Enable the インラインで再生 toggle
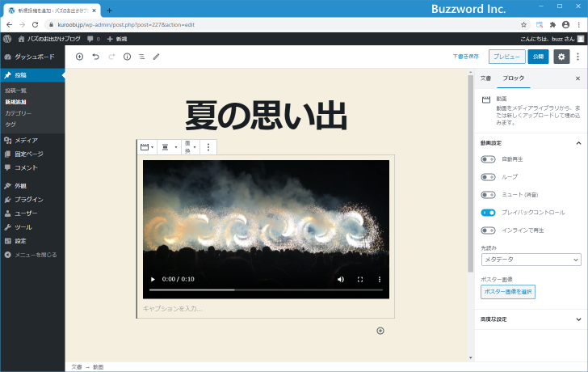 (x=488, y=230)
